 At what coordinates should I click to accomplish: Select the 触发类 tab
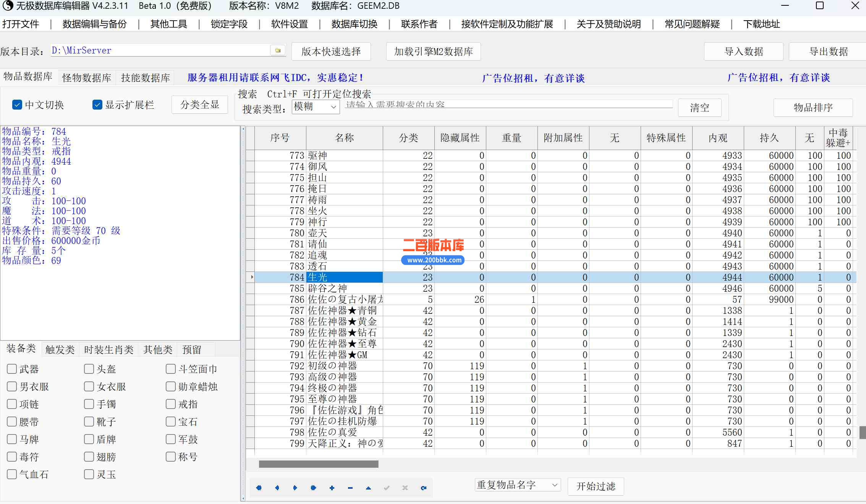[x=60, y=349]
